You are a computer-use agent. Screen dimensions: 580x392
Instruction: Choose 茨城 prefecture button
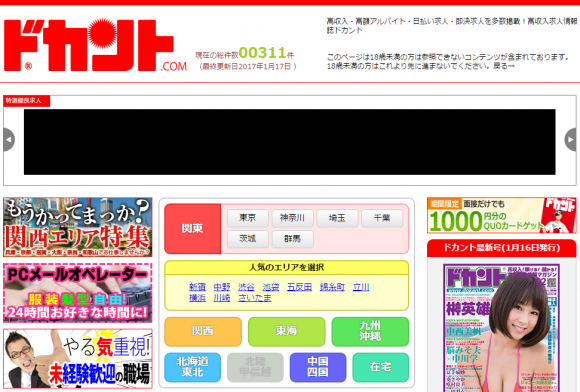pos(248,239)
